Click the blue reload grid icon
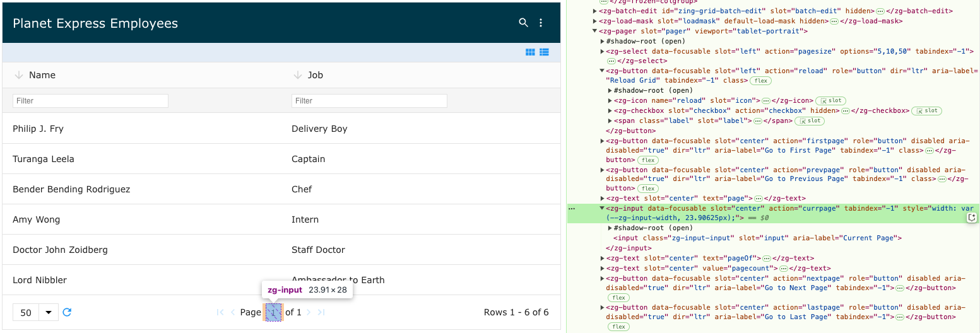 tap(67, 312)
